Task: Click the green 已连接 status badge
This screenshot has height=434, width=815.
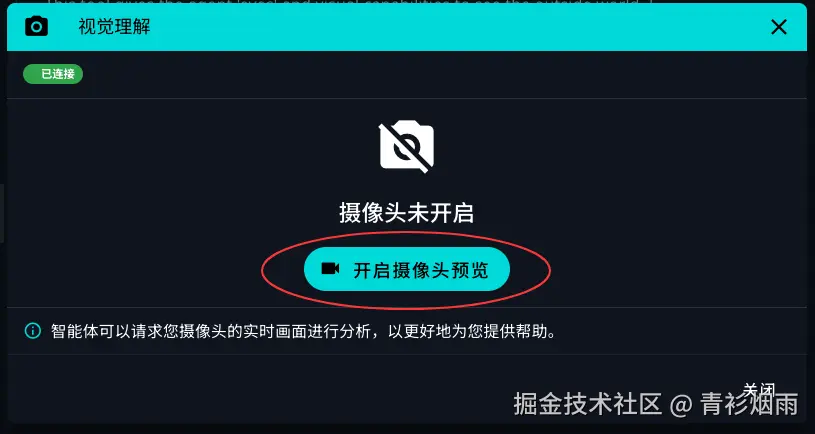Action: (53, 74)
